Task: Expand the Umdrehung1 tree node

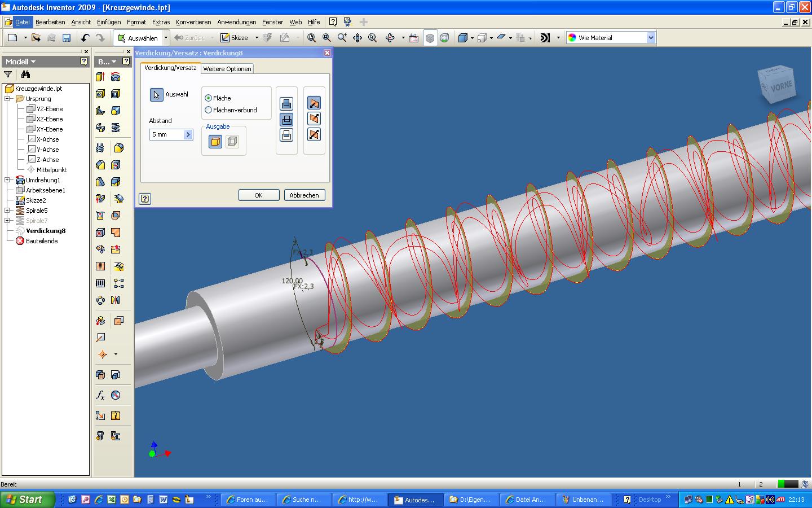Action: coord(7,180)
